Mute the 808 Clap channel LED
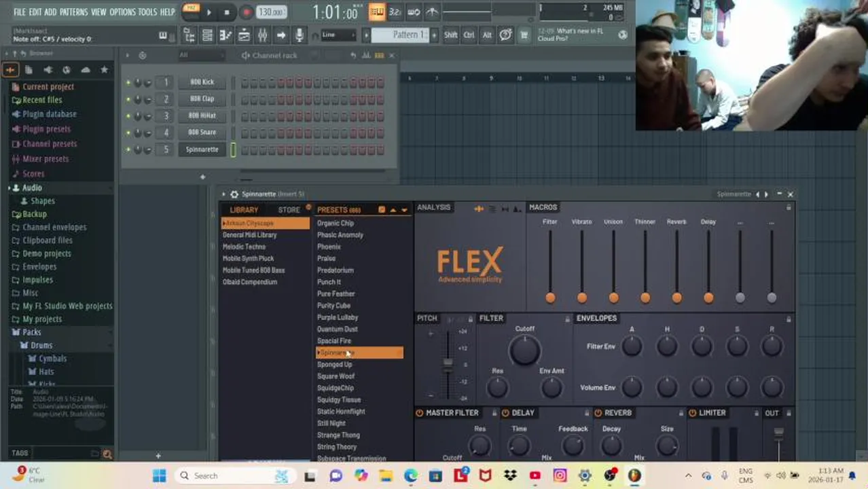 [x=128, y=99]
